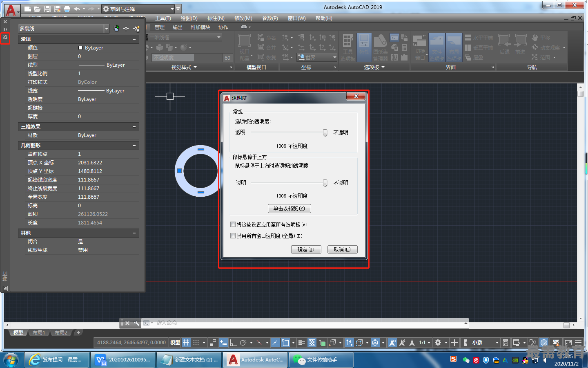Click the Sheet Set Manager icon in ribbon
Screen dimensions: 588x368
tap(380, 47)
